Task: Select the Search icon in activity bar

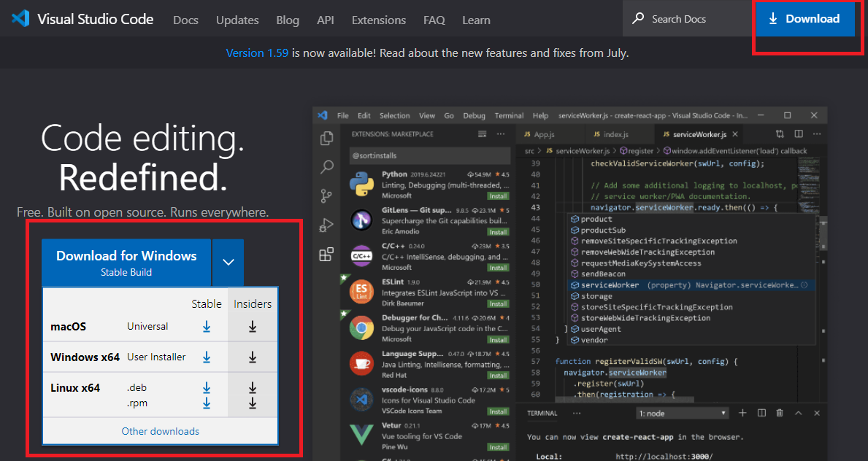Action: [326, 167]
